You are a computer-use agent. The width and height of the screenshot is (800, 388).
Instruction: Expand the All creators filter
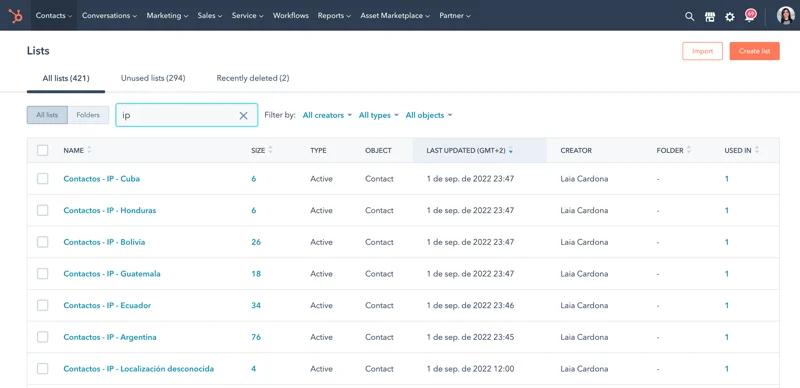(x=327, y=115)
